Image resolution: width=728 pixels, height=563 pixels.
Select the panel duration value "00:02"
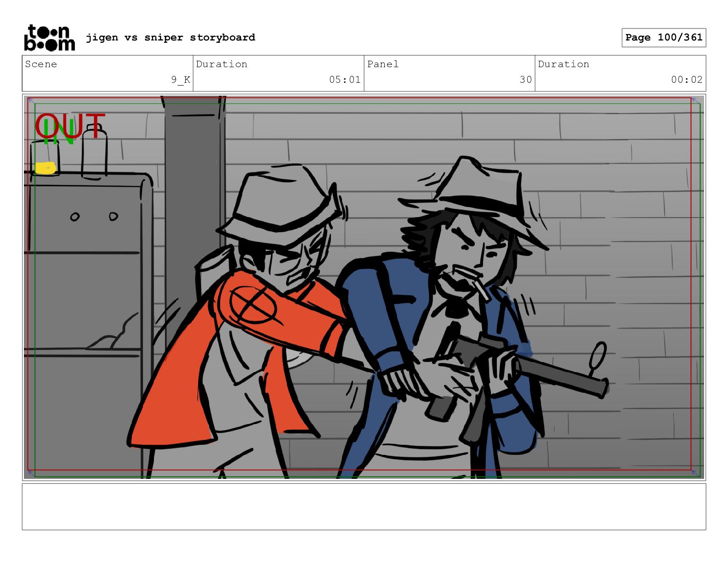(x=687, y=80)
